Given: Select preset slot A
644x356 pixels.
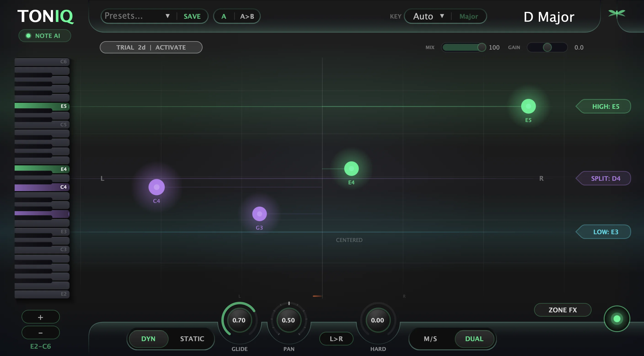Looking at the screenshot, I should [224, 16].
